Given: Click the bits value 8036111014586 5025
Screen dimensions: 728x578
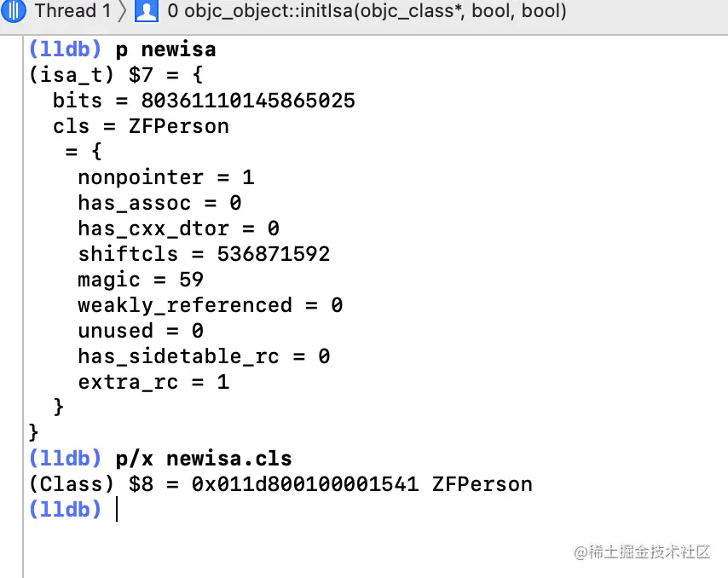Looking at the screenshot, I should click(248, 101).
